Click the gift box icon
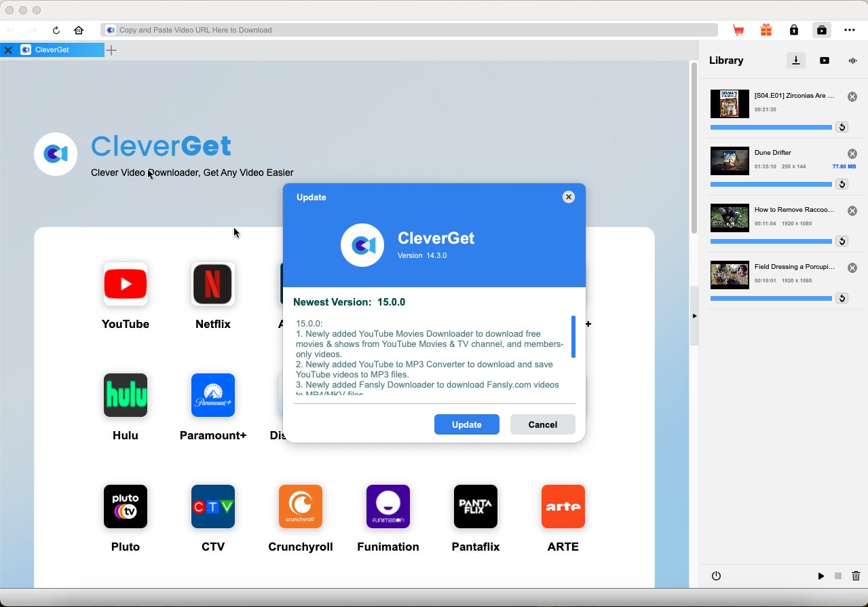 (x=766, y=30)
